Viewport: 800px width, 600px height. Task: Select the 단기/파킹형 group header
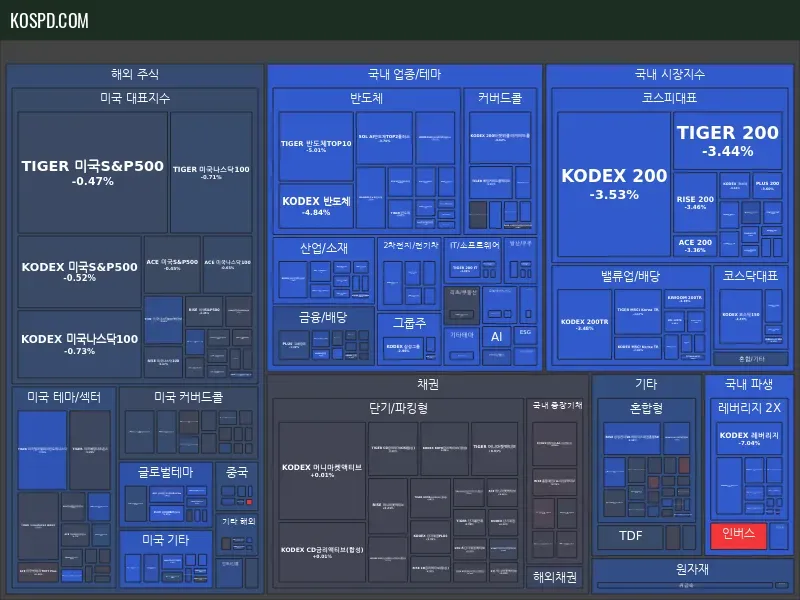pyautogui.click(x=398, y=408)
